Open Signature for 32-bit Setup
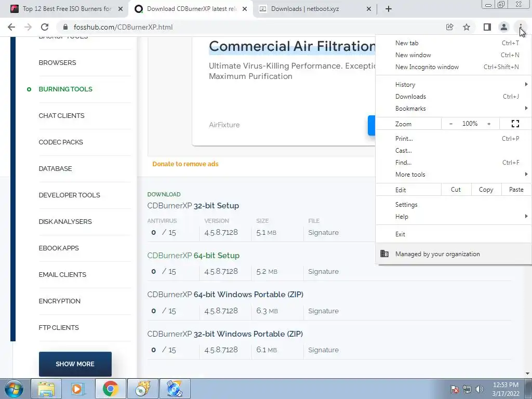This screenshot has width=532, height=399. pyautogui.click(x=323, y=232)
